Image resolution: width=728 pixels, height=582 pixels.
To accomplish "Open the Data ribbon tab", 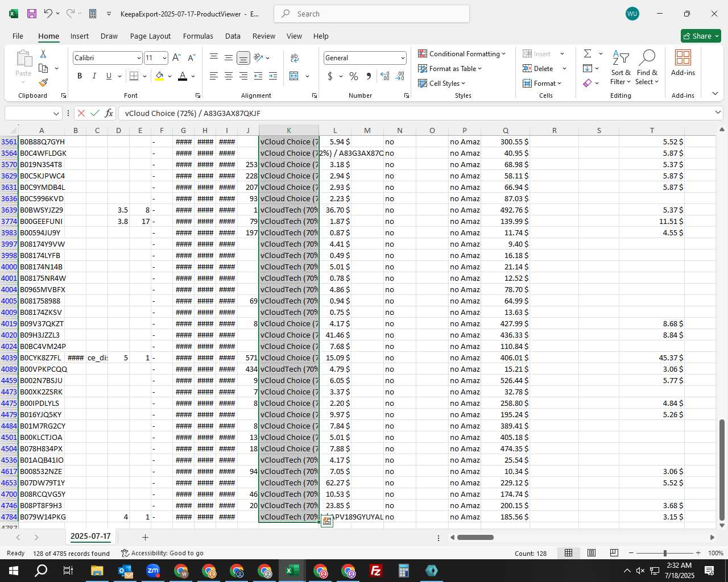I will click(233, 36).
